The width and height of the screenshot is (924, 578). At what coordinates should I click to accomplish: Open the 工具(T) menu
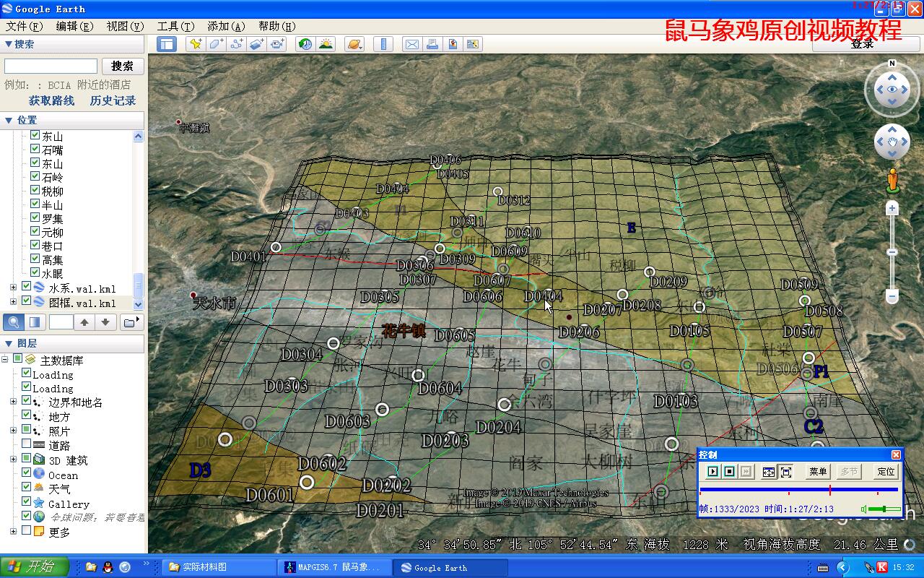[x=175, y=26]
